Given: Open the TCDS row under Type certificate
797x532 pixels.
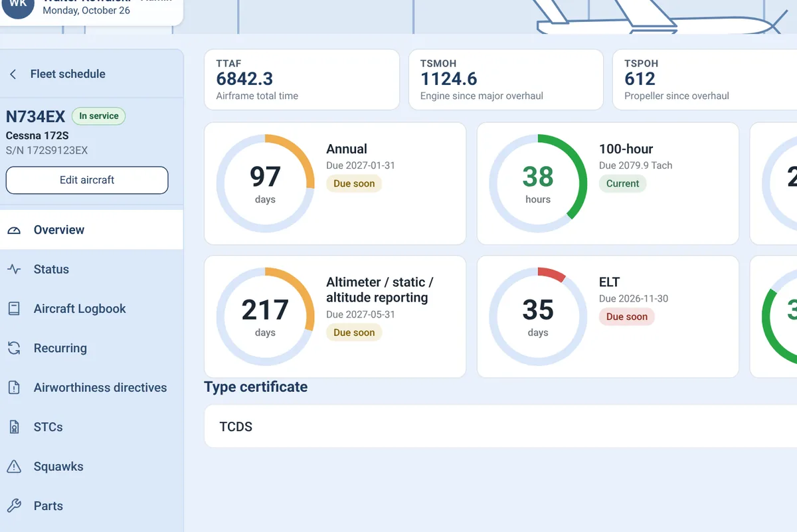Looking at the screenshot, I should tap(501, 426).
